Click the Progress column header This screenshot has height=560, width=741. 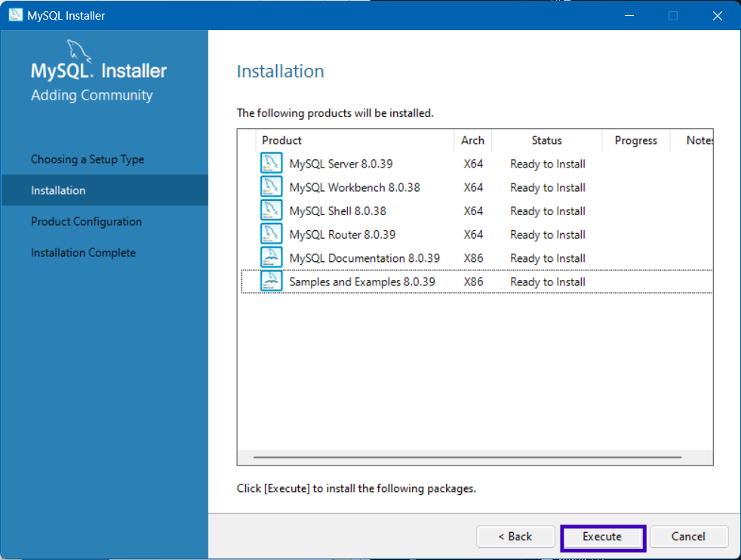635,140
